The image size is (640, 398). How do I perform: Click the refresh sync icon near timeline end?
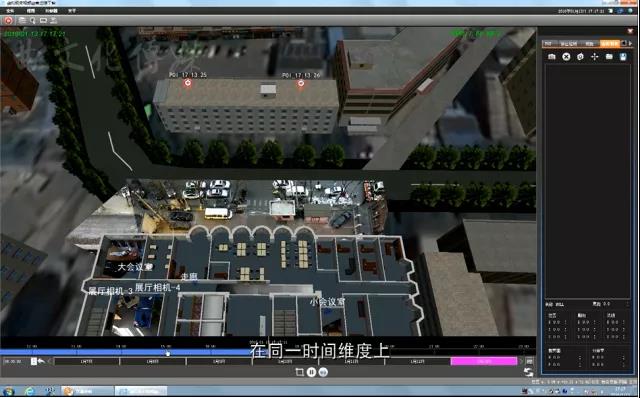(529, 372)
